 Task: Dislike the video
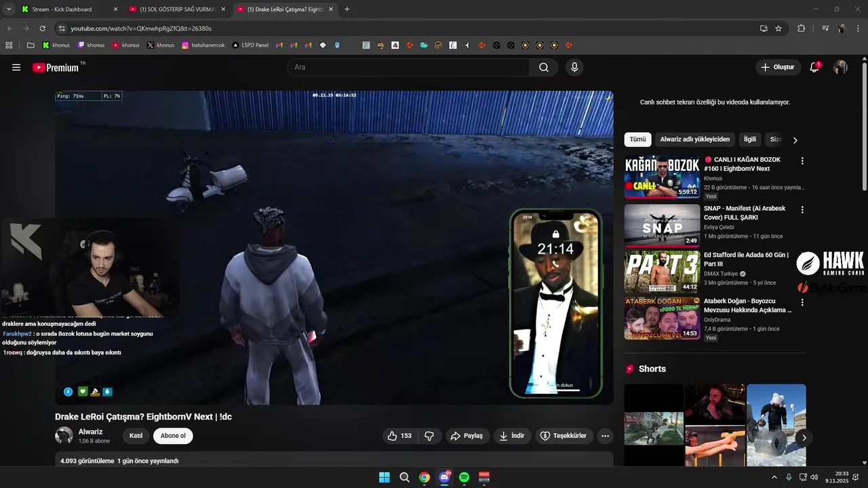coord(429,436)
